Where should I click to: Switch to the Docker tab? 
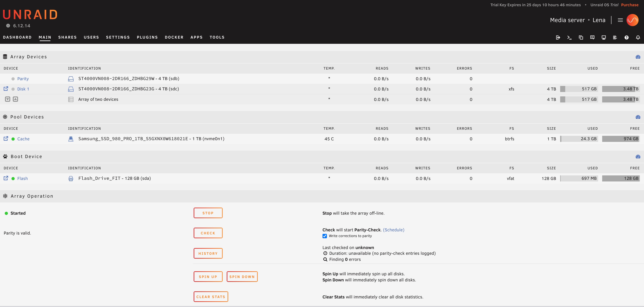(x=174, y=37)
